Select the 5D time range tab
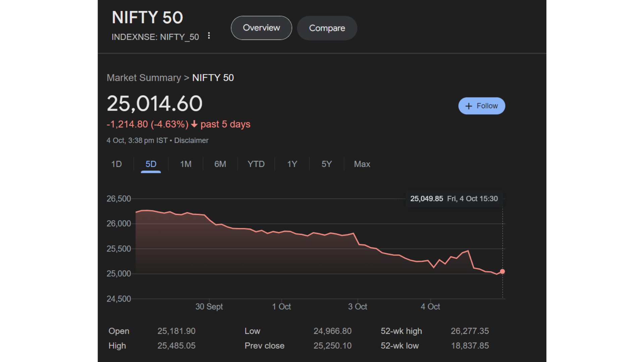Image resolution: width=644 pixels, height=362 pixels. pyautogui.click(x=151, y=164)
